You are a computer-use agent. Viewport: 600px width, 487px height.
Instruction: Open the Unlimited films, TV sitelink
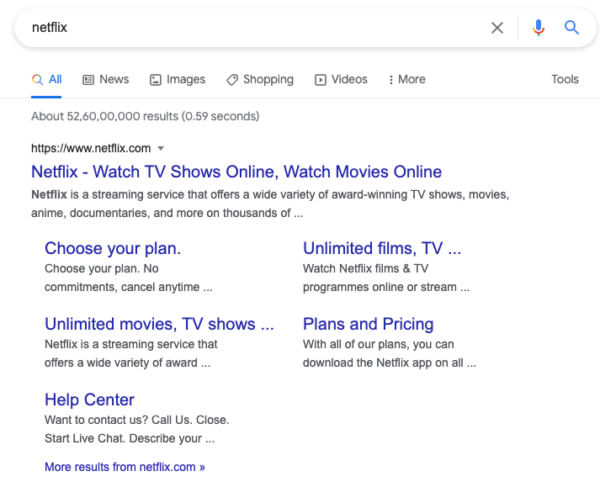pos(382,248)
